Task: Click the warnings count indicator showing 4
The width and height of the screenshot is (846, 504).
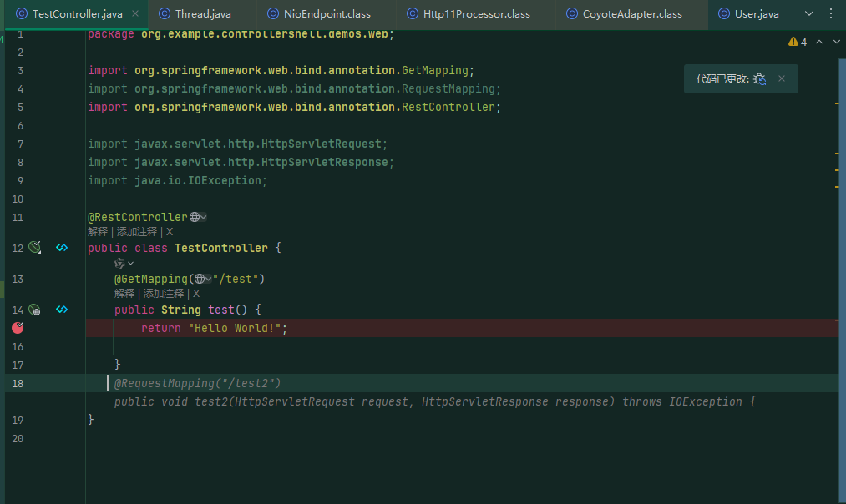Action: (798, 42)
